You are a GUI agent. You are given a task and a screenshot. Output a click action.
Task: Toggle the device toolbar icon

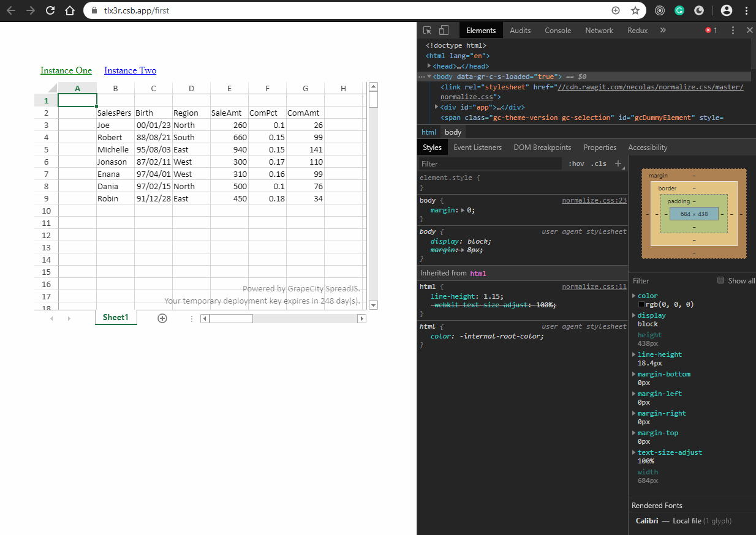[444, 30]
